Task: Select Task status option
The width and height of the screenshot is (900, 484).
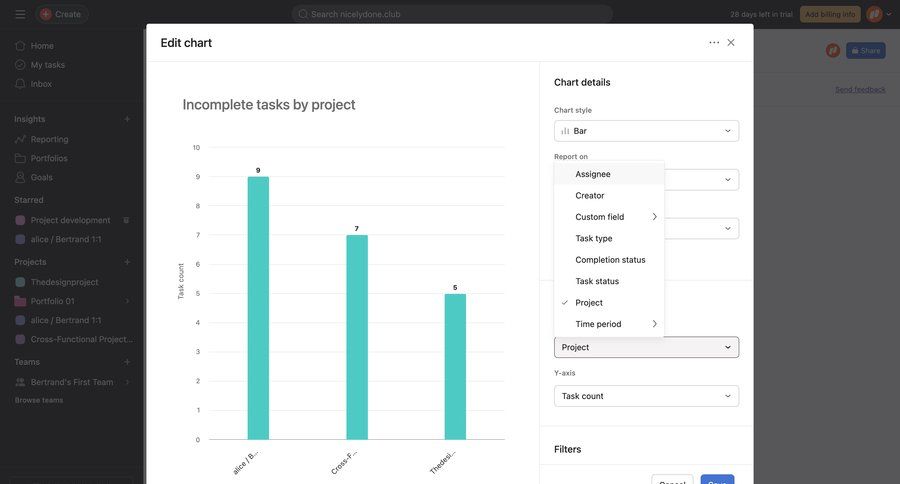Action: (x=609, y=281)
